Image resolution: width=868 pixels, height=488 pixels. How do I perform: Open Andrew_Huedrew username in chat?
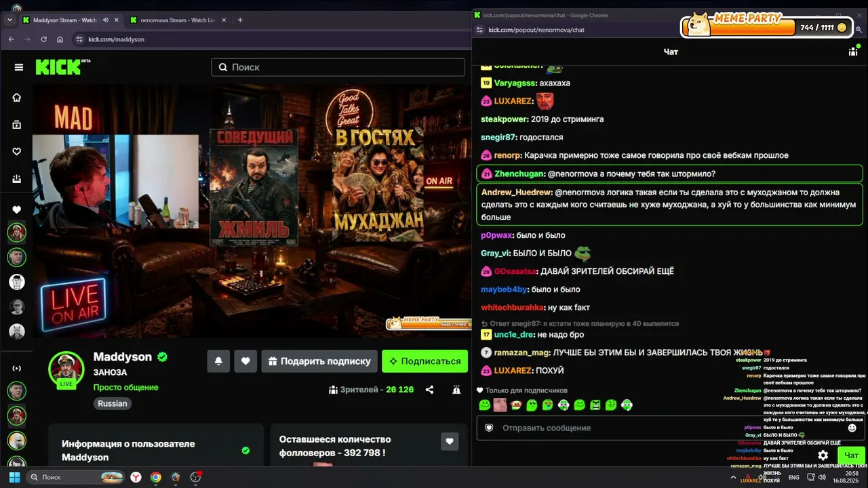[x=516, y=192]
